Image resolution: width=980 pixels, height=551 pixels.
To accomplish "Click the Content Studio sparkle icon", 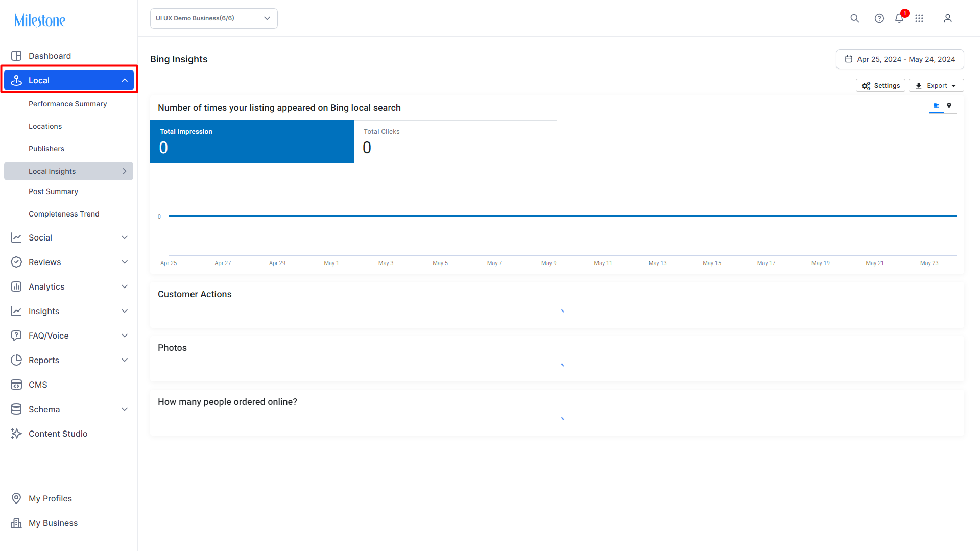I will click(x=16, y=434).
